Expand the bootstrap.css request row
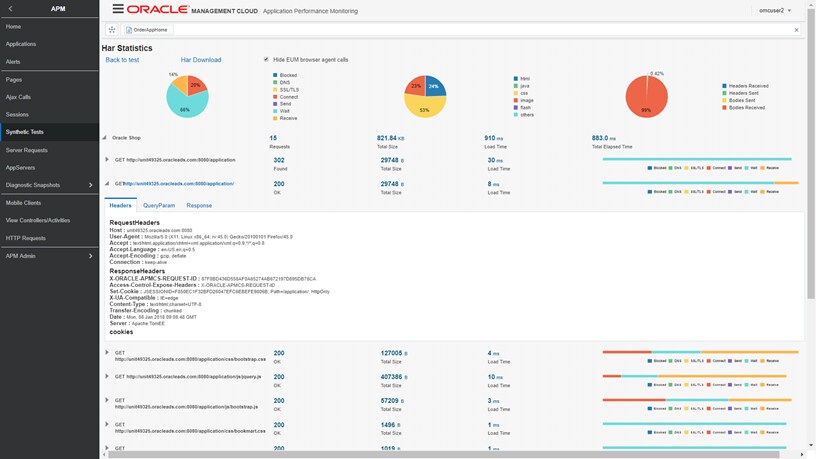Viewport: 816px width, 459px height. coord(107,353)
